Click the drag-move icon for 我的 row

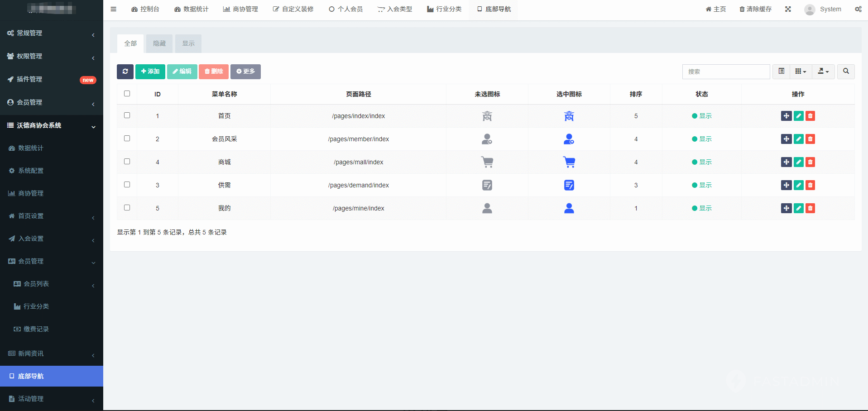click(x=786, y=208)
